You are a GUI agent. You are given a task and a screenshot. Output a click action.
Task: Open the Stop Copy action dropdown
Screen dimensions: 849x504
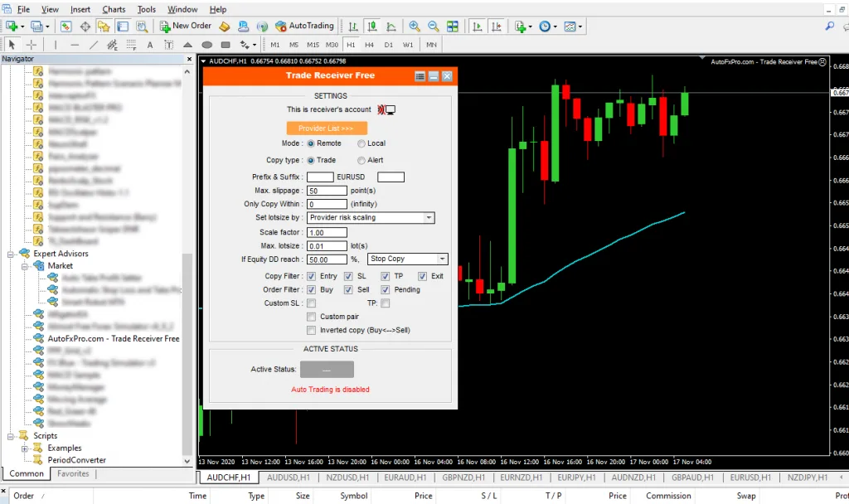pyautogui.click(x=408, y=259)
